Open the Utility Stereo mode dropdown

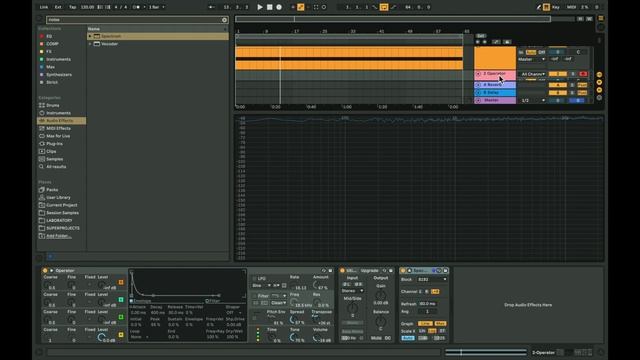pos(352,291)
